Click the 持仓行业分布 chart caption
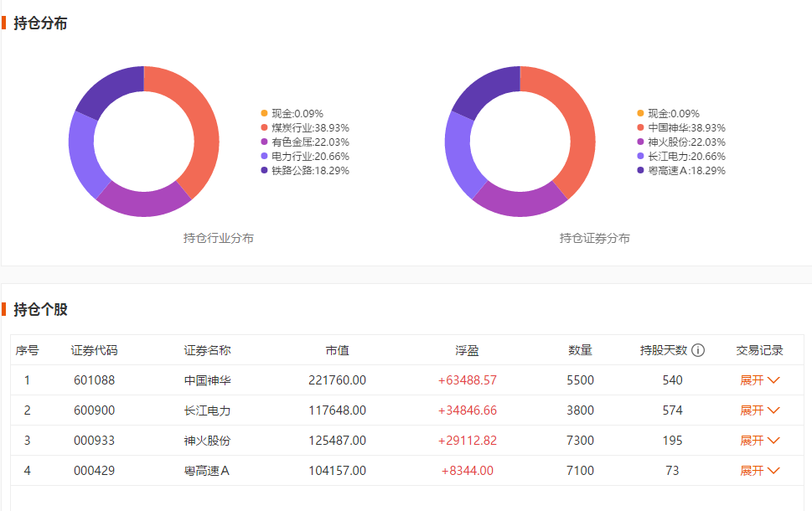Viewport: 812px width, 511px height. point(218,238)
